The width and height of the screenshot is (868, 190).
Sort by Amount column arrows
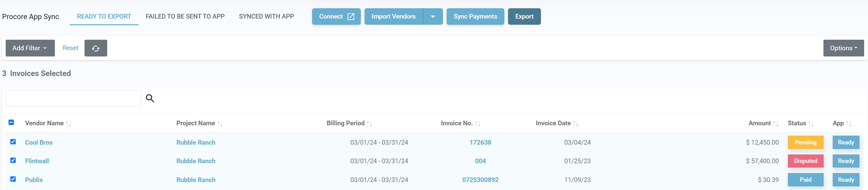775,124
